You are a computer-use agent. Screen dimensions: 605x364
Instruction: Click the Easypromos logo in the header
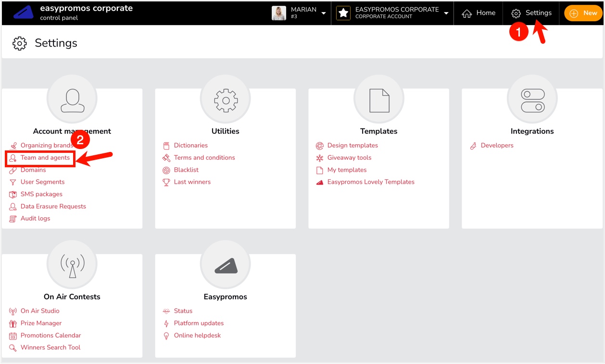pos(23,13)
